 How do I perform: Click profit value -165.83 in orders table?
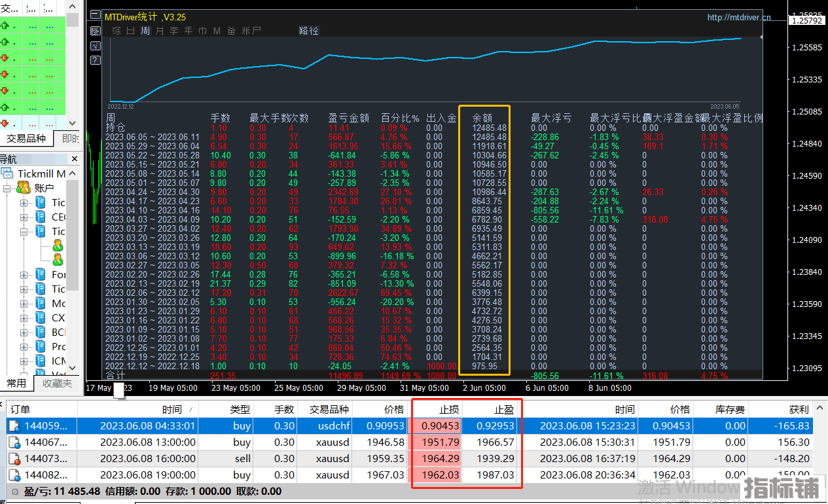791,426
